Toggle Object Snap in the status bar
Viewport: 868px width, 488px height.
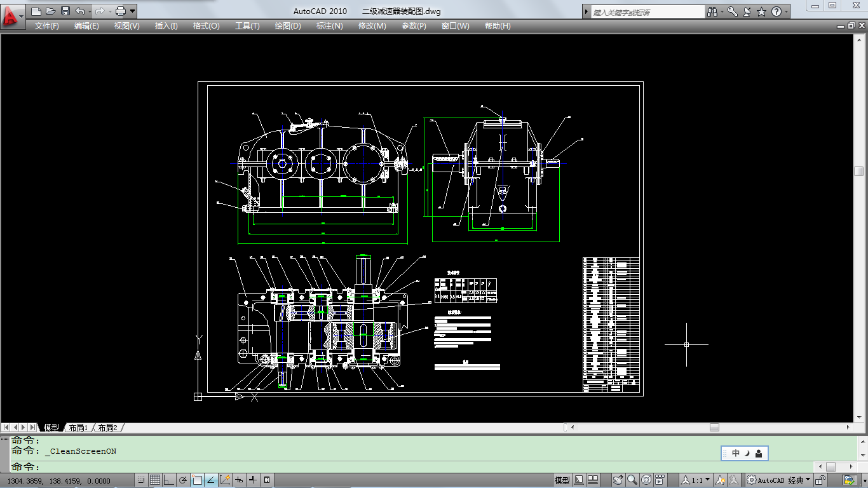click(197, 480)
